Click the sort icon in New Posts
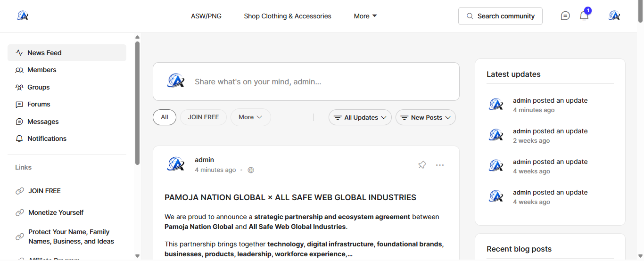The height and width of the screenshot is (261, 644). coord(405,118)
